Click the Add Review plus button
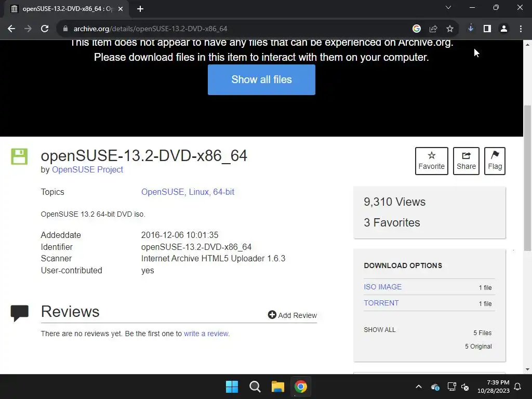The width and height of the screenshot is (532, 399). pos(292,315)
